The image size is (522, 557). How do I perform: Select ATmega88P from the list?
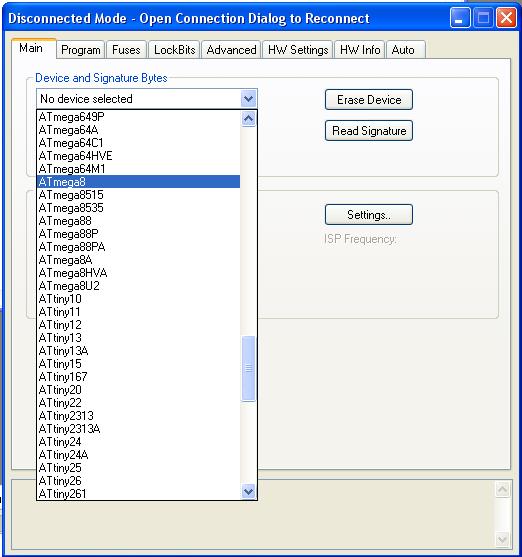tap(139, 234)
